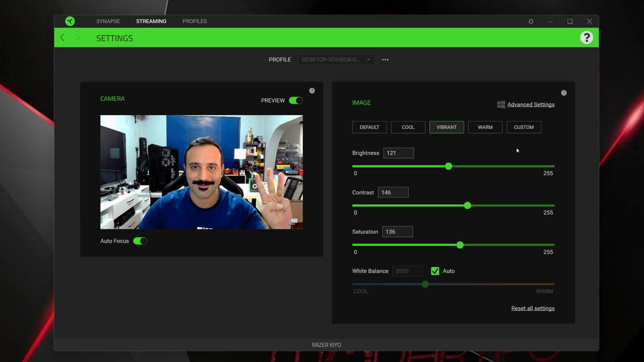This screenshot has height=362, width=644.
Task: Select the Cool image preset
Action: (x=408, y=127)
